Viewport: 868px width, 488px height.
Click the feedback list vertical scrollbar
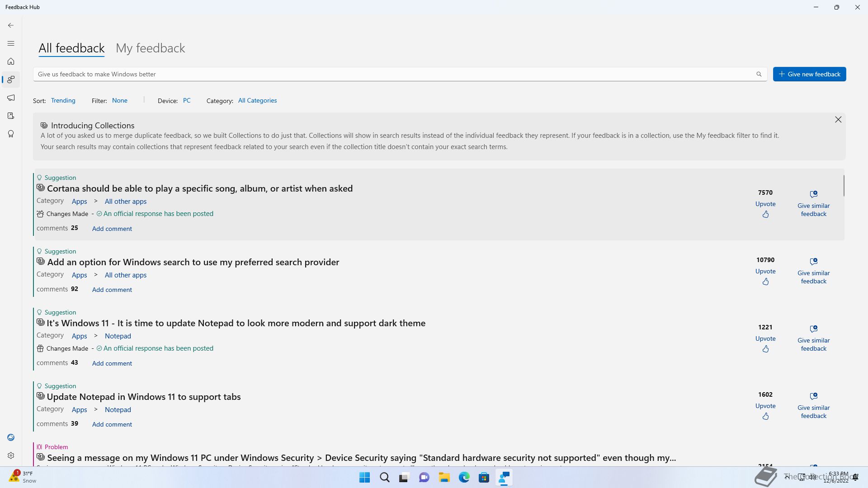pyautogui.click(x=844, y=185)
